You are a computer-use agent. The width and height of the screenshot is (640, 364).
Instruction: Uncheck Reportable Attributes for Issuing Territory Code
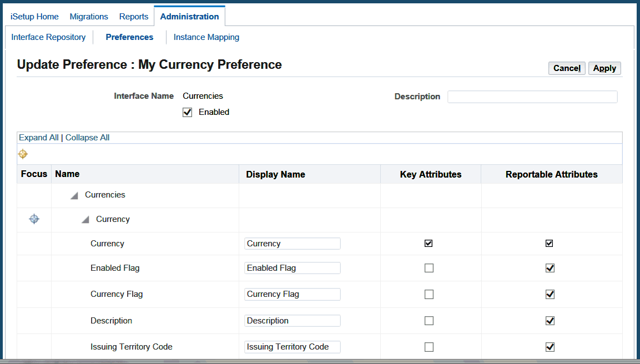coord(550,347)
